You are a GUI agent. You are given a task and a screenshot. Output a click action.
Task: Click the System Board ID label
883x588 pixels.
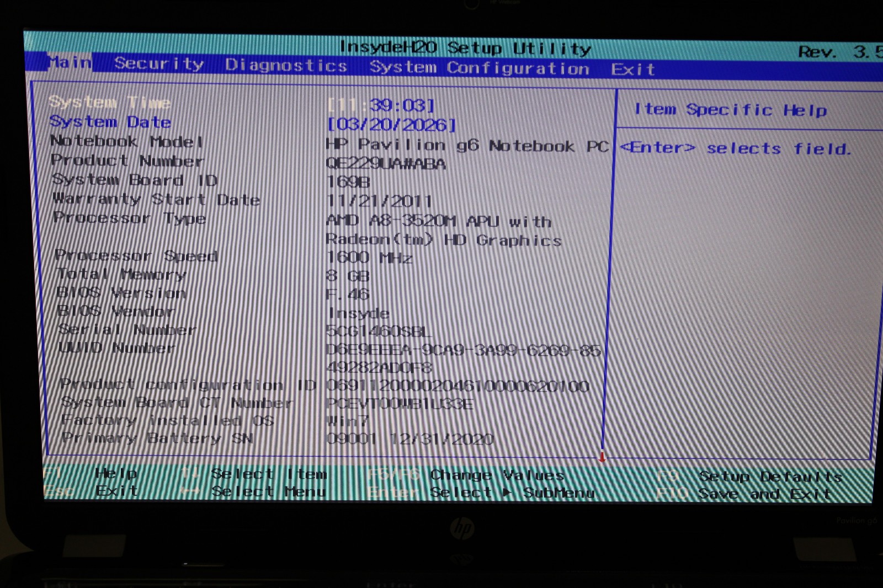pos(135,180)
